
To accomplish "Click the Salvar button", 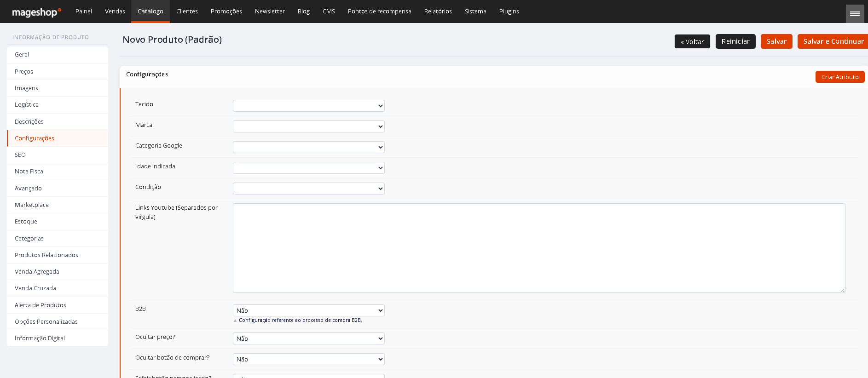I will coord(776,41).
